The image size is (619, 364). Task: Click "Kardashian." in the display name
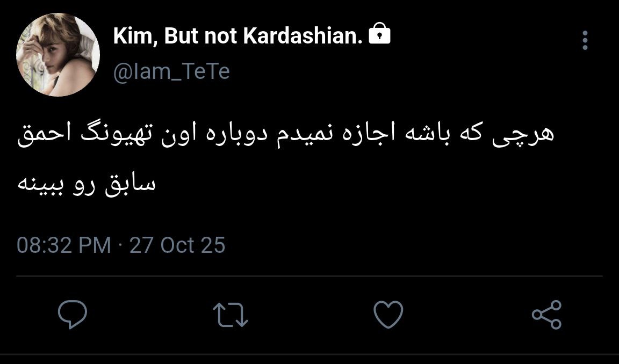point(303,36)
